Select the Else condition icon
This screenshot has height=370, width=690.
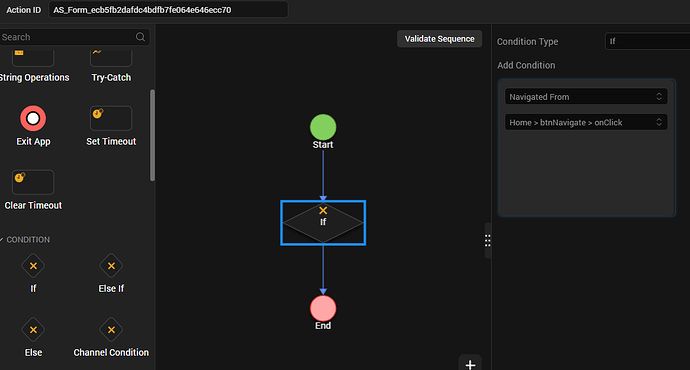pos(33,330)
